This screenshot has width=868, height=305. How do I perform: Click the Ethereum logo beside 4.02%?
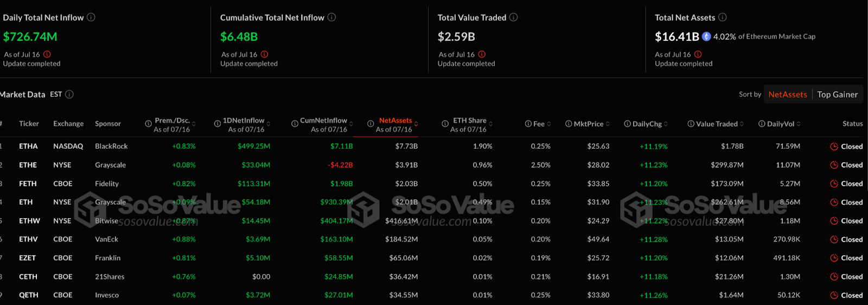(x=706, y=36)
